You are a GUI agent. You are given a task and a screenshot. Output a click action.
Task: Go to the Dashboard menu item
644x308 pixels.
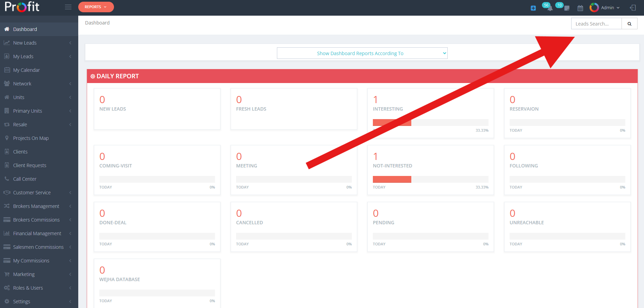coord(25,29)
